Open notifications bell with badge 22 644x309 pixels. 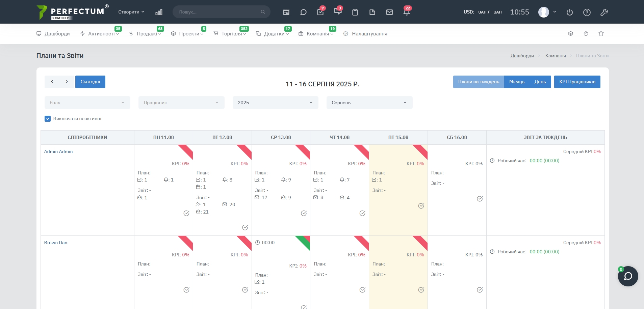click(407, 12)
